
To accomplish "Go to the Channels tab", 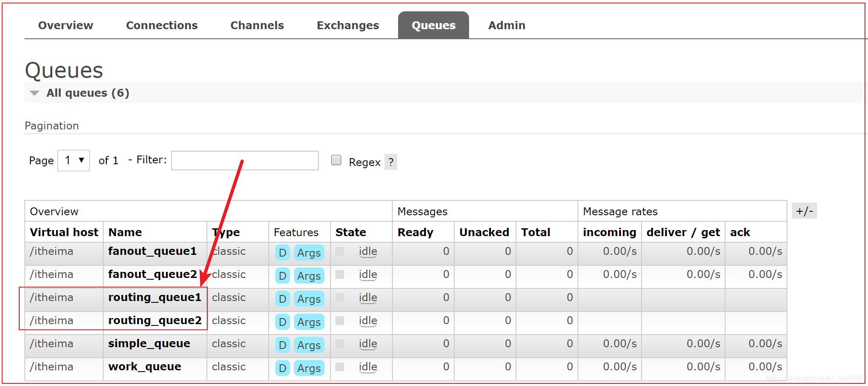I will pyautogui.click(x=257, y=25).
